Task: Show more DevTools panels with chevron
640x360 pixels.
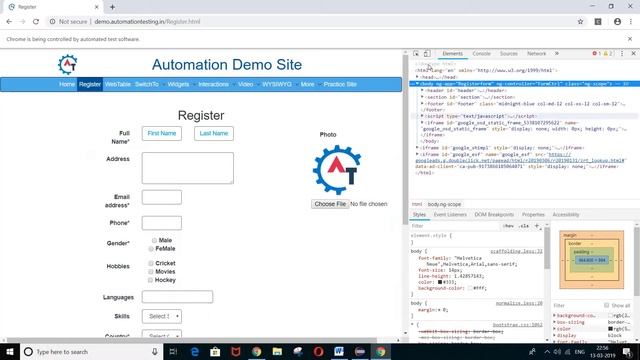Action: pyautogui.click(x=557, y=53)
